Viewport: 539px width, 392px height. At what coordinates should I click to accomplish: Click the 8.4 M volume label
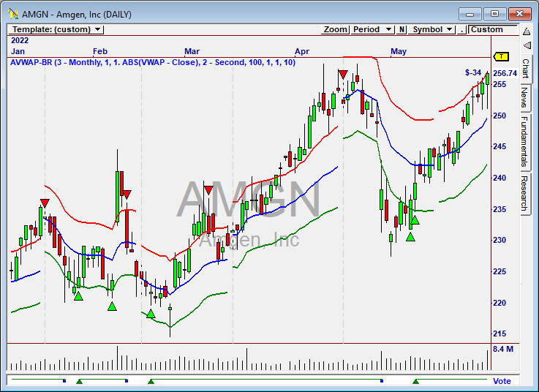coord(503,349)
